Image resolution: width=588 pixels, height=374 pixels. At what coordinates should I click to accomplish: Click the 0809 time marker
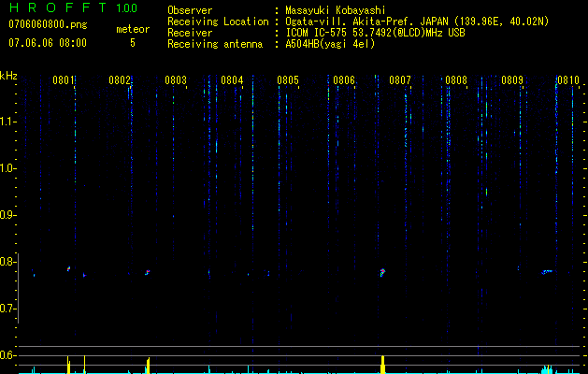512,80
